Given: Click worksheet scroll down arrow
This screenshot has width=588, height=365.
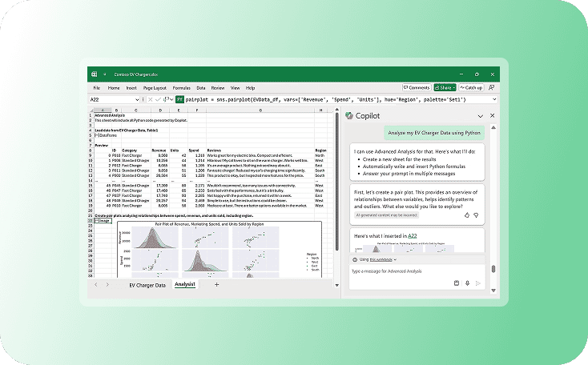Looking at the screenshot, I should tap(336, 285).
